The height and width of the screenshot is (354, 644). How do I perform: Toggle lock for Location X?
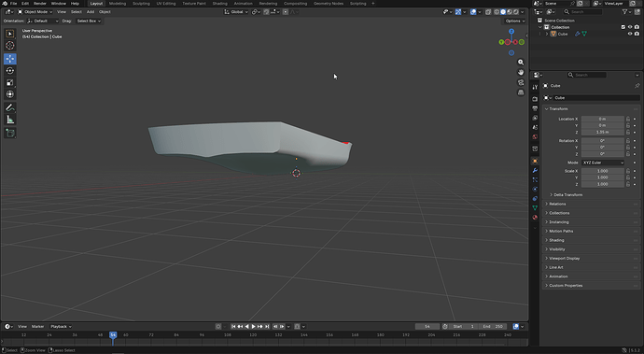coord(628,119)
